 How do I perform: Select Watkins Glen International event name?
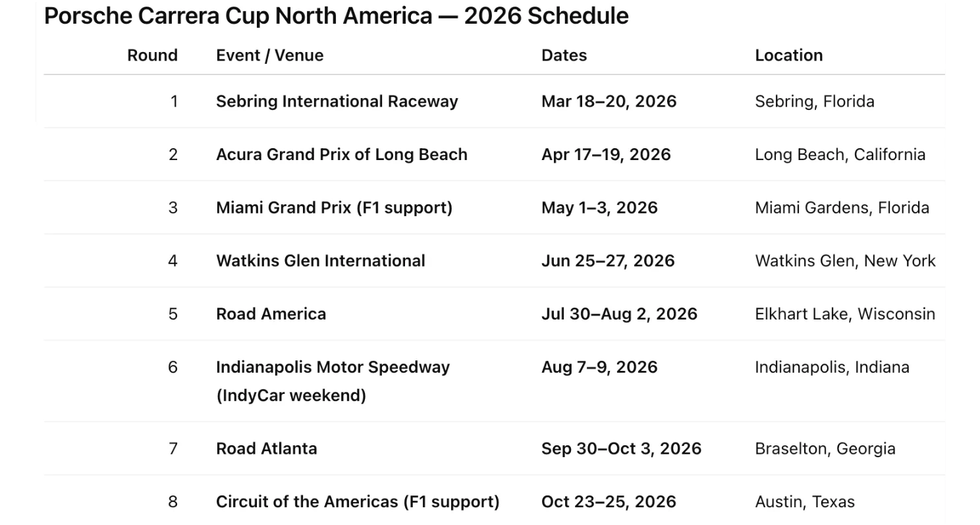[x=320, y=261]
